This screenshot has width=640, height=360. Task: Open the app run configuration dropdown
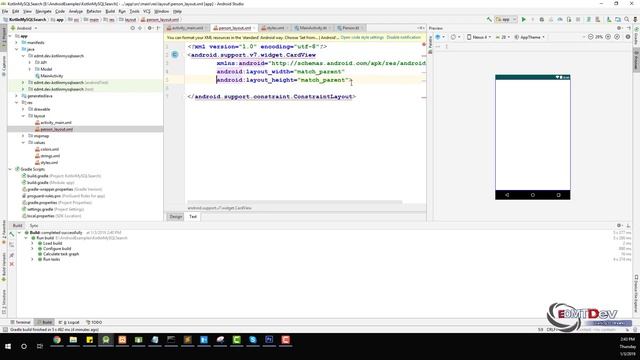pyautogui.click(x=506, y=19)
